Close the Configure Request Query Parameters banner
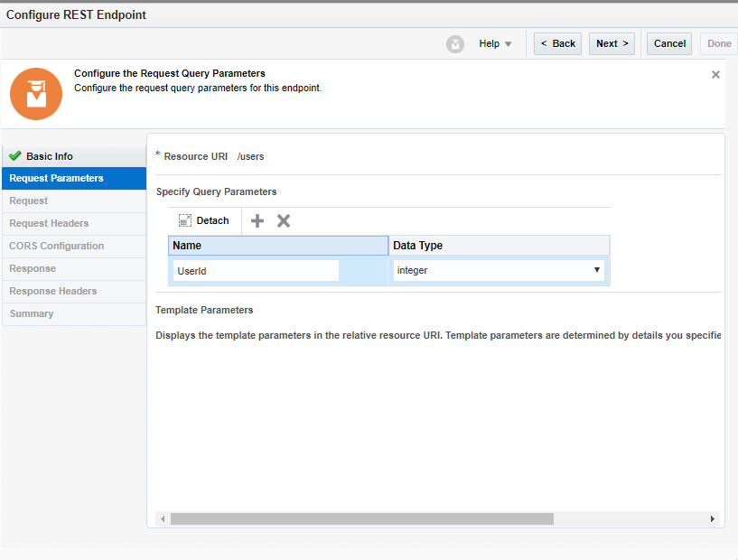Image resolution: width=738 pixels, height=560 pixels. point(715,74)
